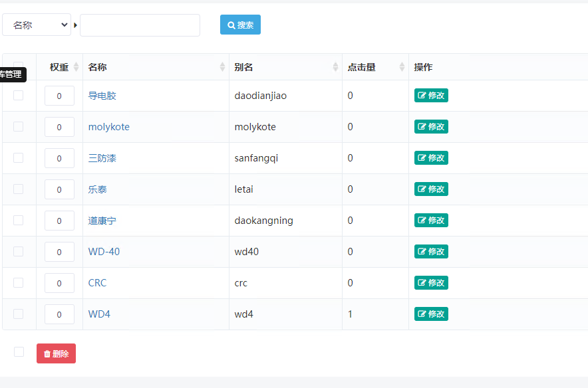Open the CRC name link
Viewport: 588px width, 388px height.
(98, 283)
